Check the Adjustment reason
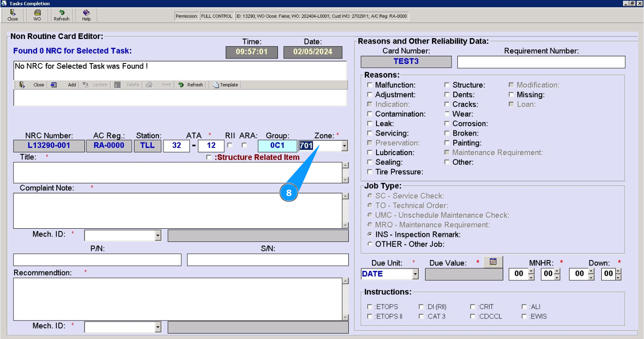The height and width of the screenshot is (339, 644). (370, 95)
